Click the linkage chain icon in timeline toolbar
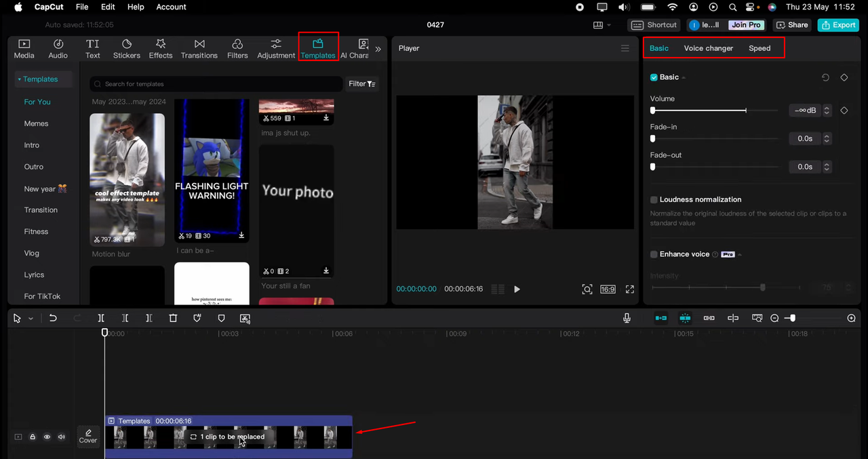 coord(709,318)
